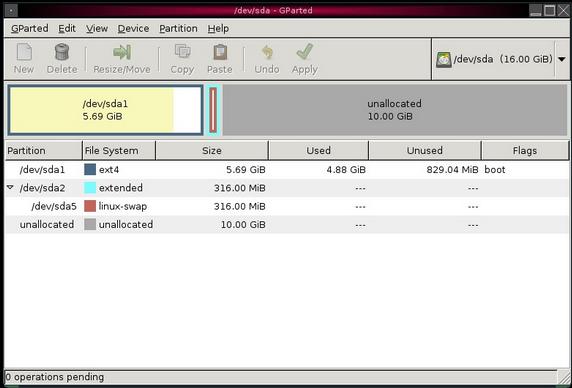Sort by the Unused column header
The width and height of the screenshot is (572, 388).
pyautogui.click(x=425, y=151)
